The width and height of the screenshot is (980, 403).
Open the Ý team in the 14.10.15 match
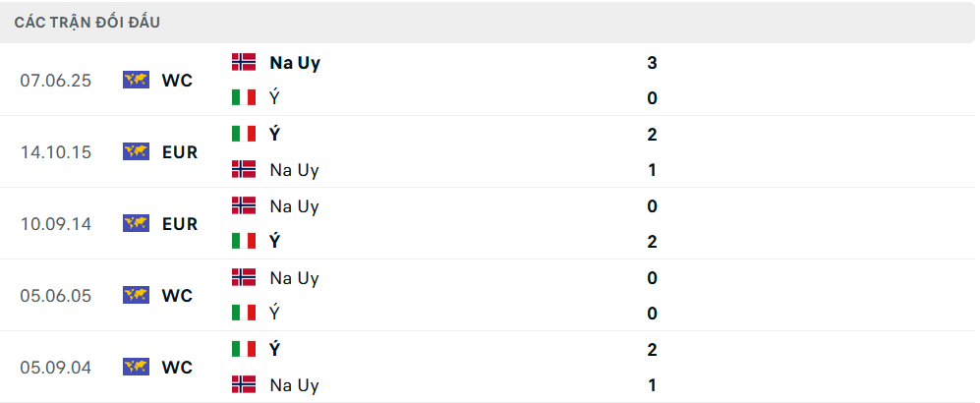pos(275,134)
